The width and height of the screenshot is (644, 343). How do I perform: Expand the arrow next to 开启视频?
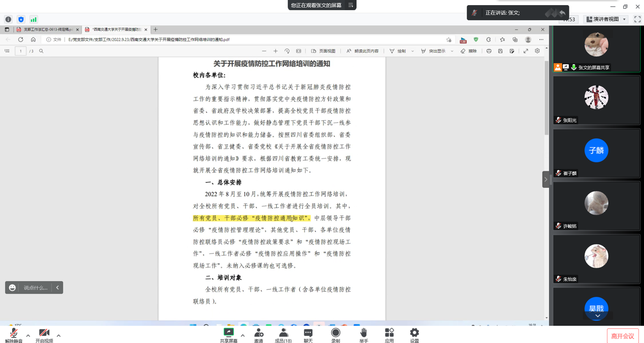click(58, 335)
